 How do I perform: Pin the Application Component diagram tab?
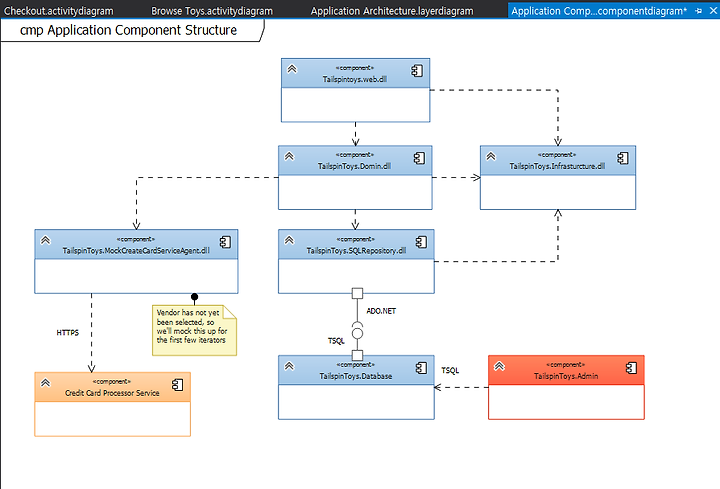coord(699,11)
